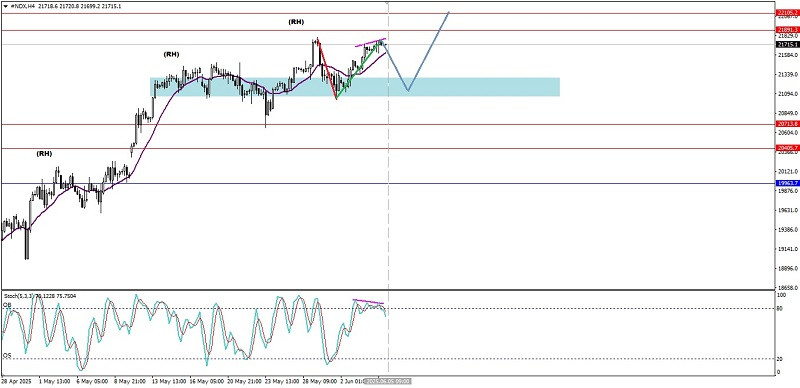Select the red 20405.7 price label
Image resolution: width=800 pixels, height=388 pixels.
(x=788, y=149)
